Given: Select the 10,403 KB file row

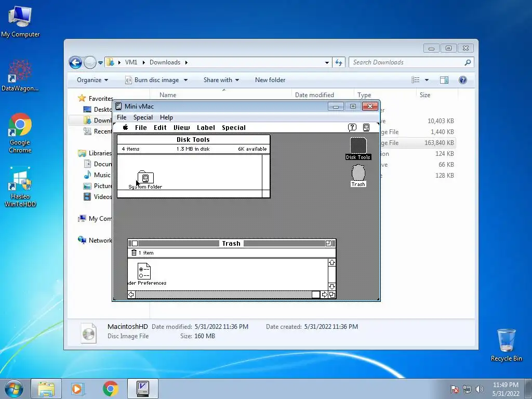Looking at the screenshot, I should point(417,121).
